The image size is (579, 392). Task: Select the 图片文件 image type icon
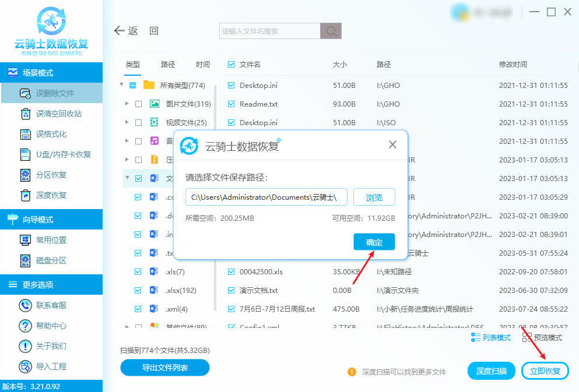point(155,104)
